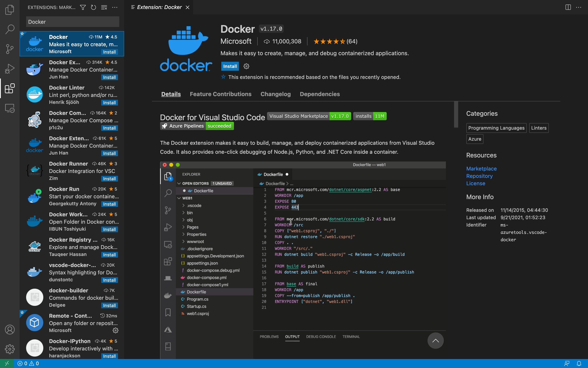Open notifications bell in status bar
This screenshot has height=368, width=588.
coord(579,363)
